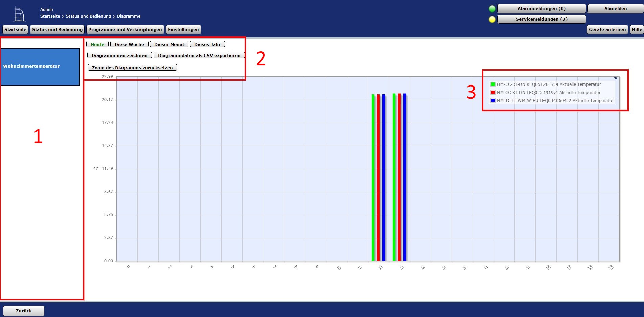
Task: Open Status und Bedienung menu
Action: 57,30
